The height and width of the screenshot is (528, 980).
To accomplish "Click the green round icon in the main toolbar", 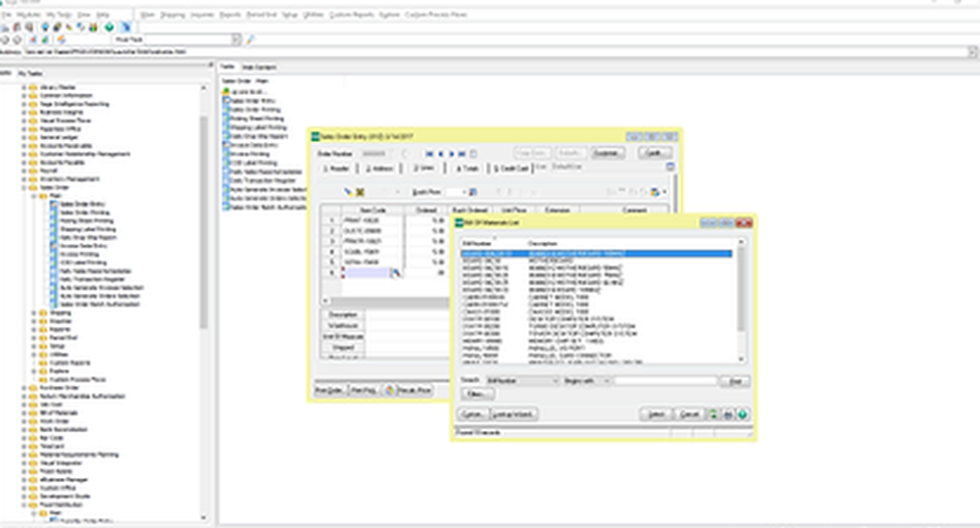I will 110,26.
